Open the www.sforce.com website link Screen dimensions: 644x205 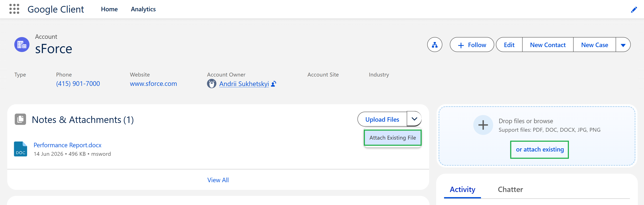(x=153, y=84)
